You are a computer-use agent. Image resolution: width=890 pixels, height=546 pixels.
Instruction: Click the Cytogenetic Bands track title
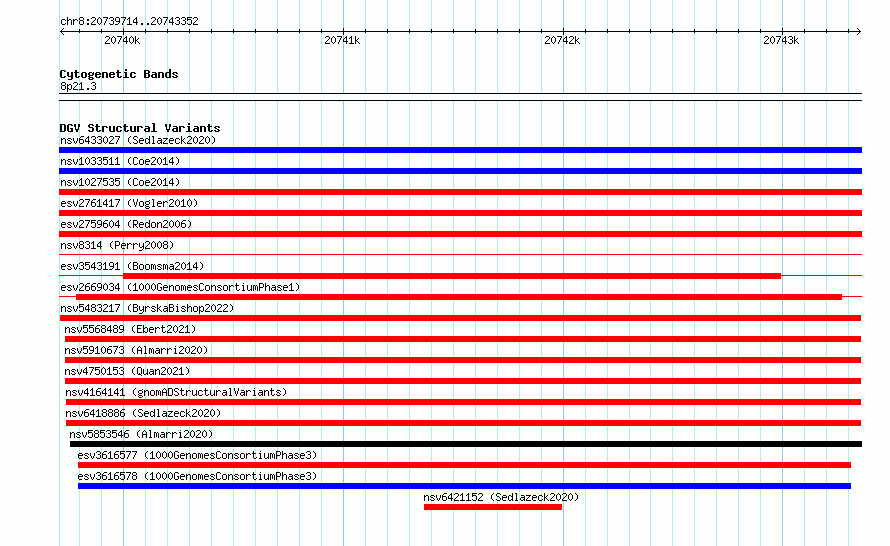[119, 74]
